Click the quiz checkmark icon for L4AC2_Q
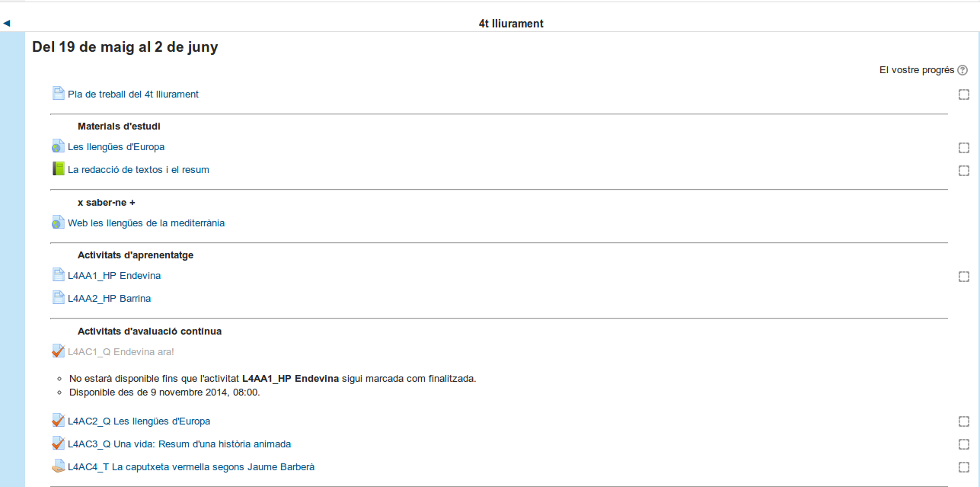Viewport: 980px width, 487px height. tap(58, 421)
